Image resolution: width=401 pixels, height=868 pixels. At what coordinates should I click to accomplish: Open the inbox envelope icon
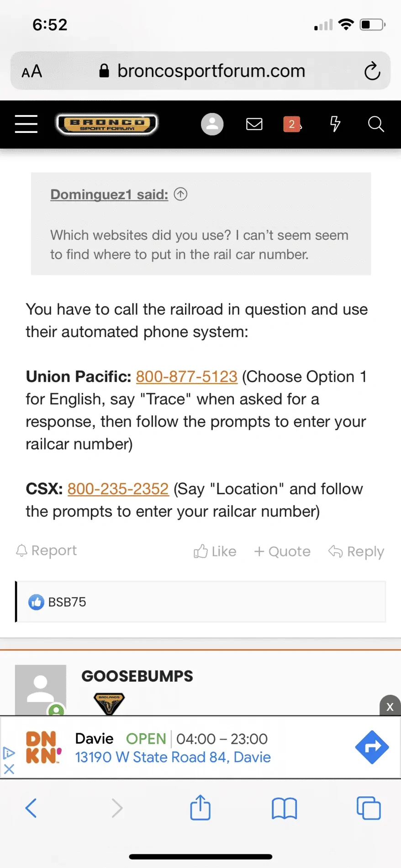254,124
